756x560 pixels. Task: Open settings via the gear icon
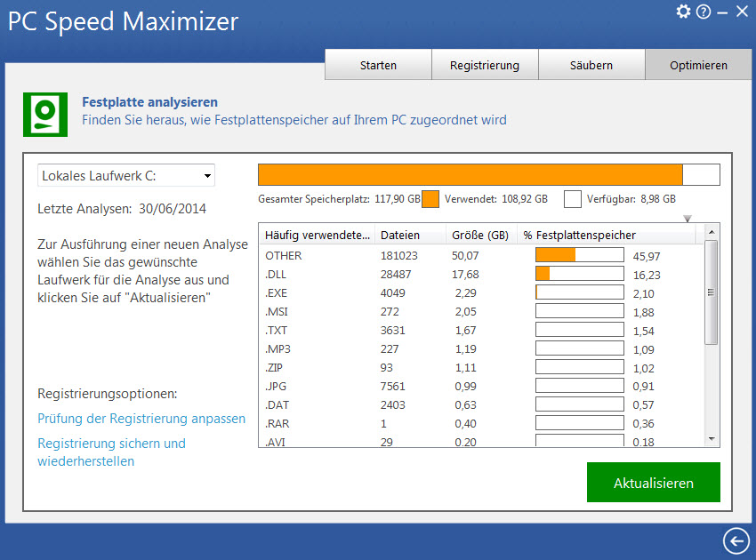683,11
